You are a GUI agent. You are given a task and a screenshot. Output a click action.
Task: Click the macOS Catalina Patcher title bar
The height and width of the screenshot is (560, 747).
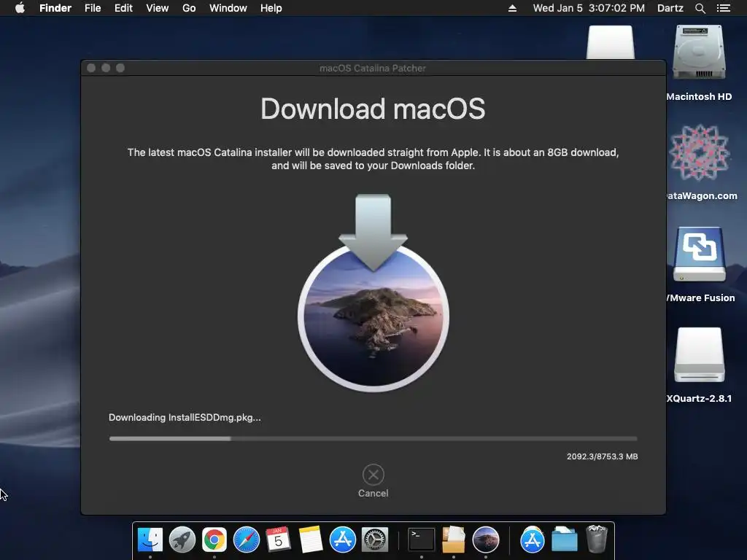pos(373,68)
